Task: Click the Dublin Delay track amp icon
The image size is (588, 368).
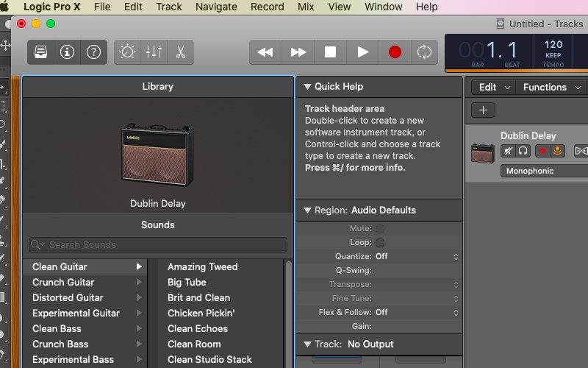Action: pos(483,153)
